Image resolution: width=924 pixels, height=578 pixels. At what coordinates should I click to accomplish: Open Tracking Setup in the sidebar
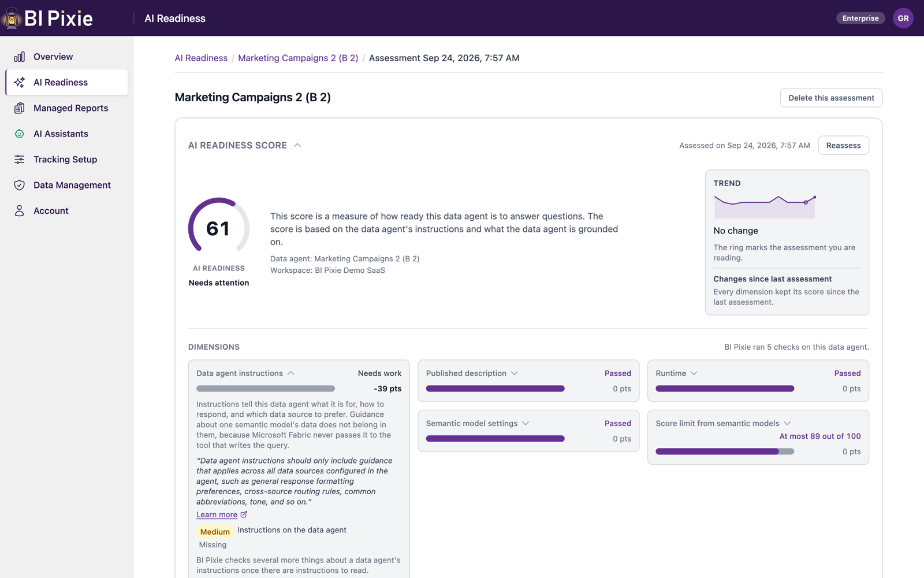[x=67, y=160]
